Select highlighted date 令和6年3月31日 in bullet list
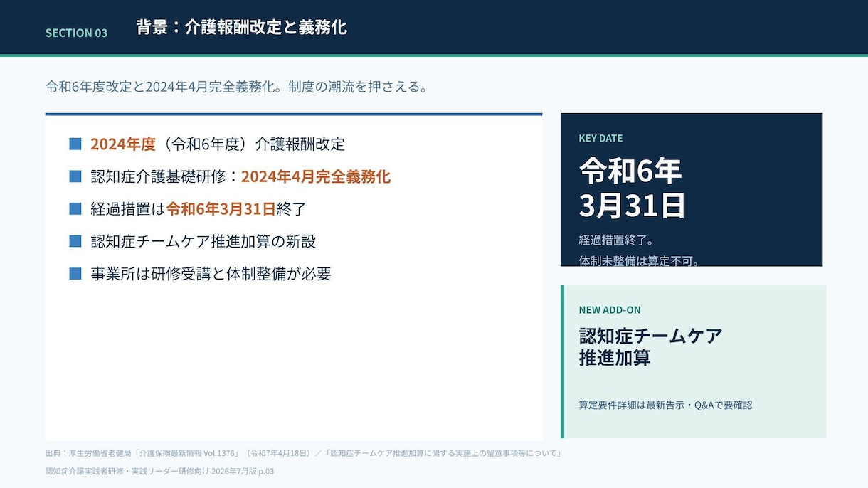This screenshot has height=488, width=868. click(221, 208)
